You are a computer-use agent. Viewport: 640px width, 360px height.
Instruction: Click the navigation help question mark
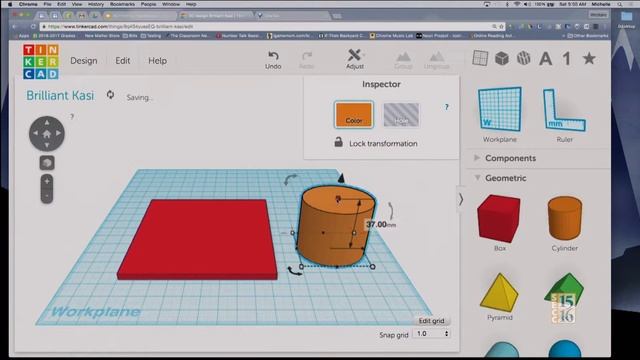72,117
